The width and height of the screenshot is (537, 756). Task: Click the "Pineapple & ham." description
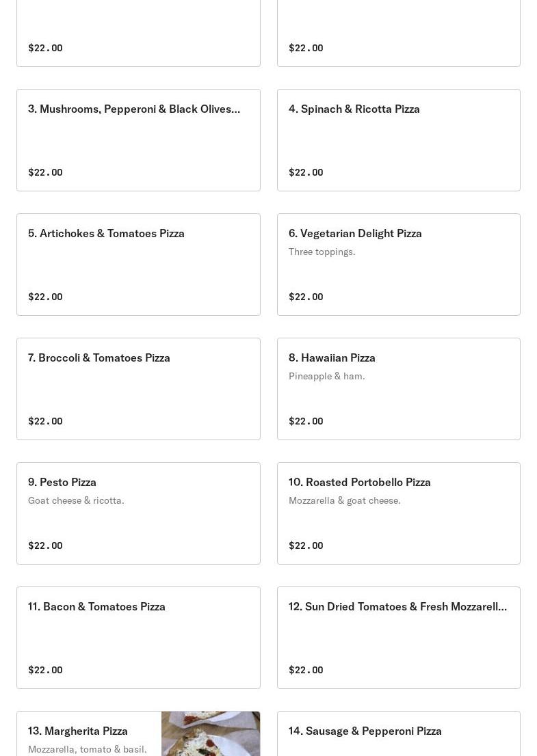(326, 376)
